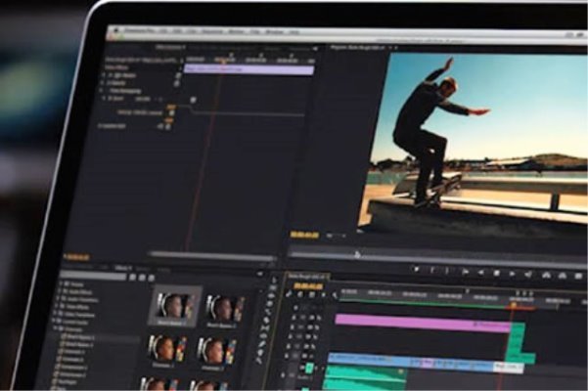Click the Program Monitor scrub bar
Image resolution: width=588 pixels, height=391 pixels.
(437, 258)
